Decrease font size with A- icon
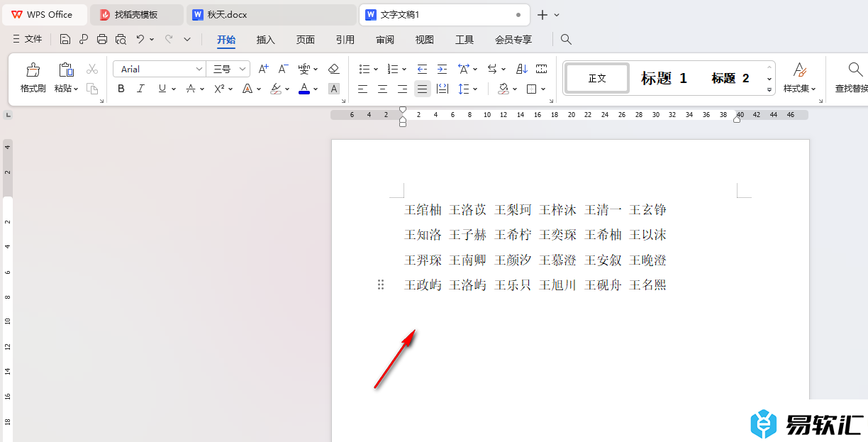This screenshot has width=868, height=442. point(283,69)
